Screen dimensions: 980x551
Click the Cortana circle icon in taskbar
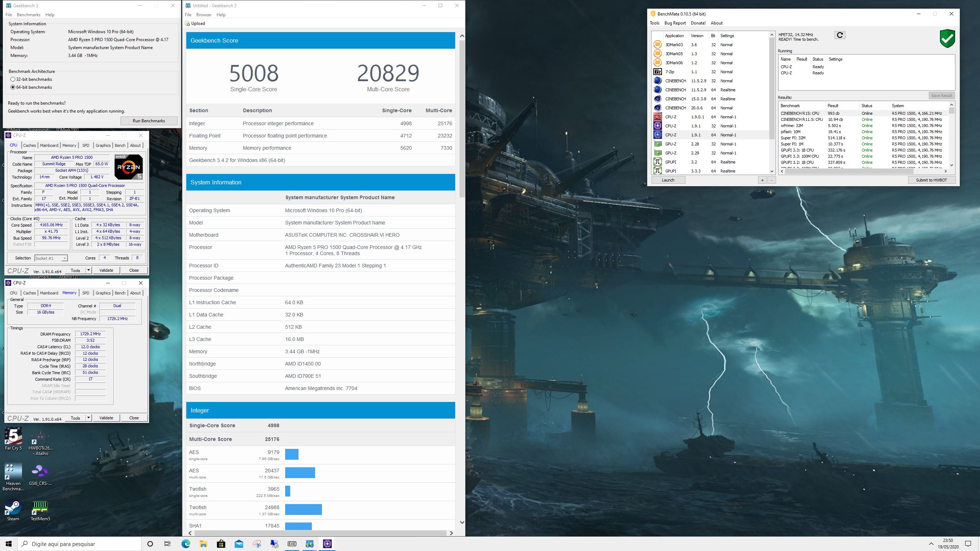(150, 544)
